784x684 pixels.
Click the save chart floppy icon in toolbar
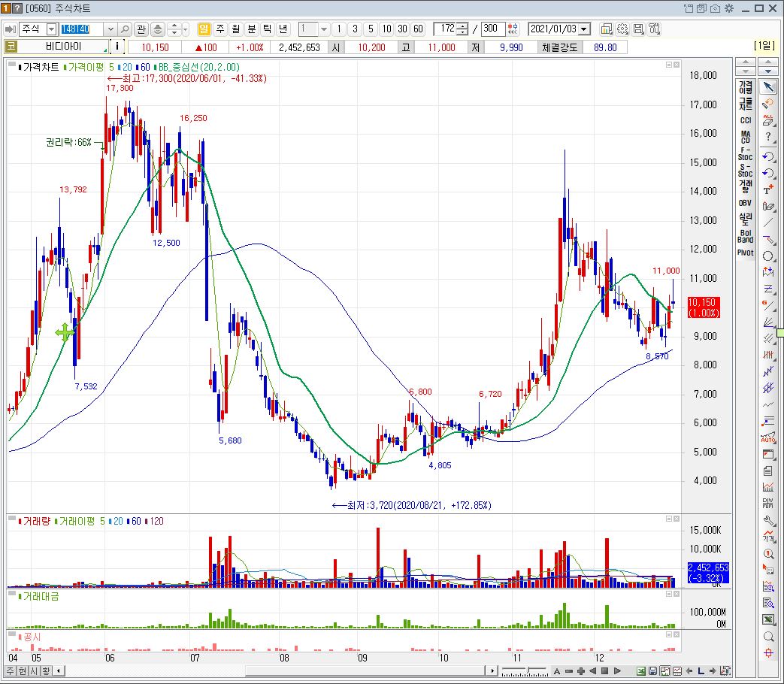(x=638, y=29)
